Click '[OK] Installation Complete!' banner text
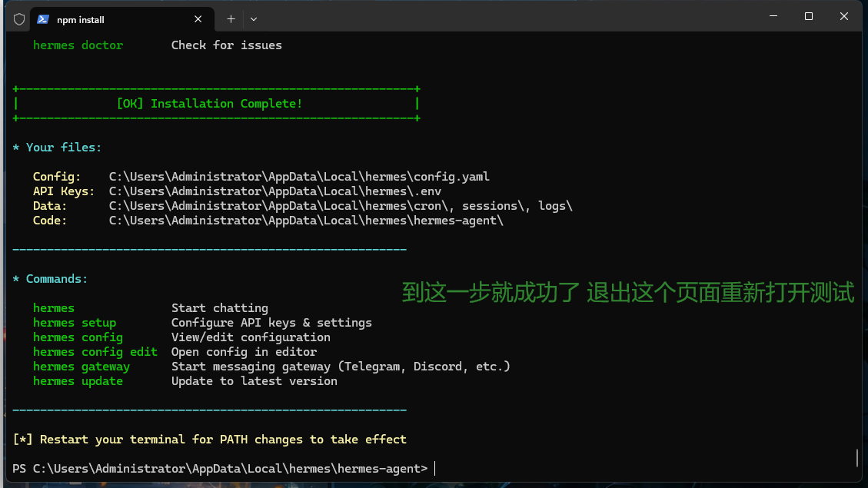Screen dimensions: 868x488 [x=209, y=104]
